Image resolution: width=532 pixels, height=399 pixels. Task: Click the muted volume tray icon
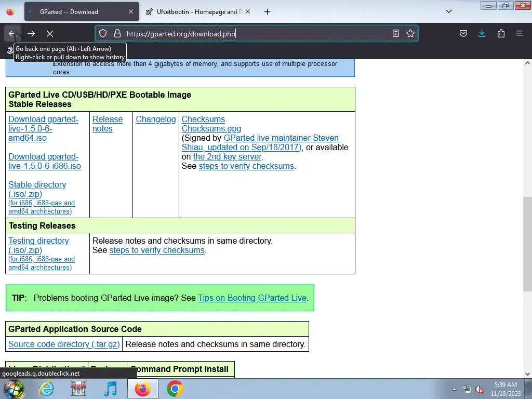(x=480, y=389)
